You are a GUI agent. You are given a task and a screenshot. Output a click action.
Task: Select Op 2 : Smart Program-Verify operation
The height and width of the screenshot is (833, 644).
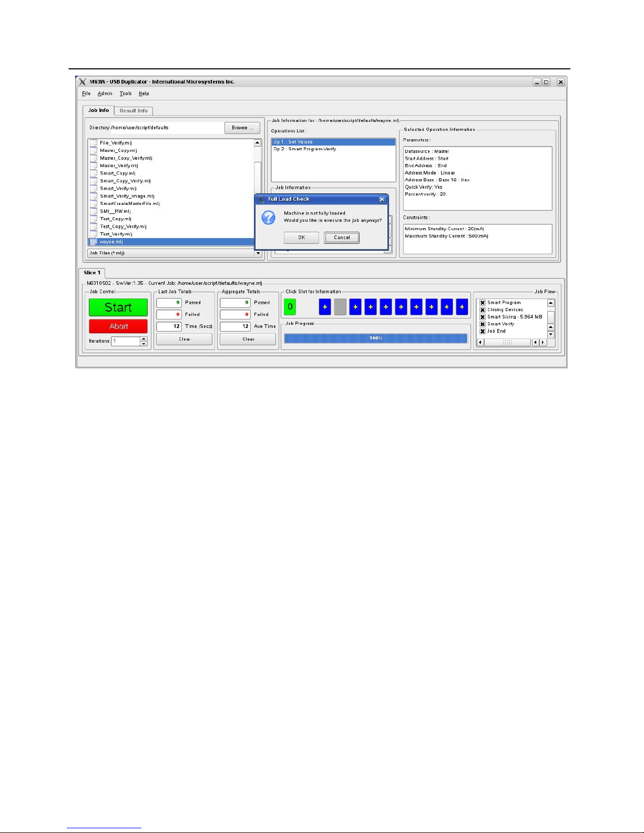(333, 149)
